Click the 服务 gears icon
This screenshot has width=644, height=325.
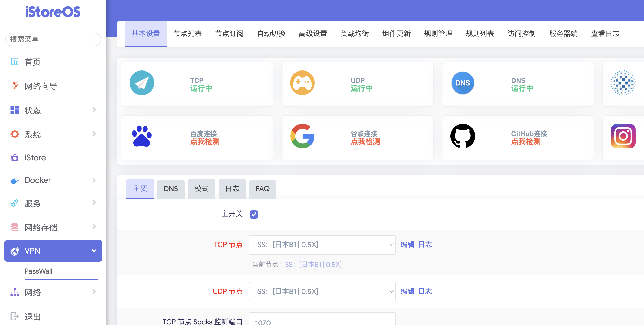click(15, 203)
